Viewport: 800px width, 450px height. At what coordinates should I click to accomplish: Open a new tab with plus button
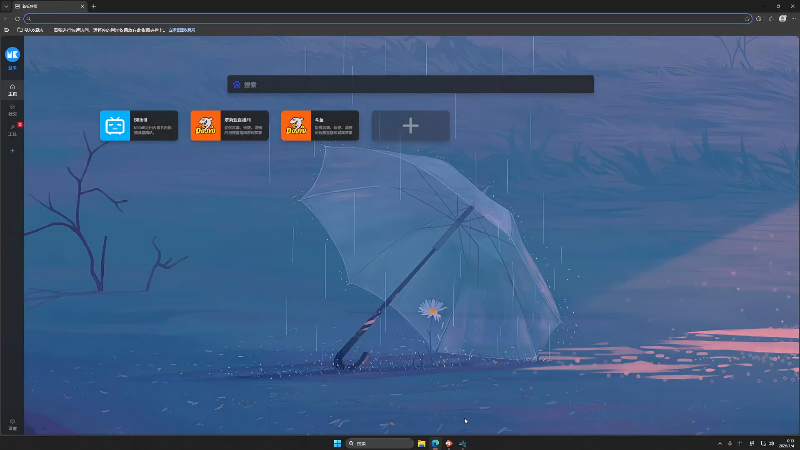pyautogui.click(x=93, y=6)
